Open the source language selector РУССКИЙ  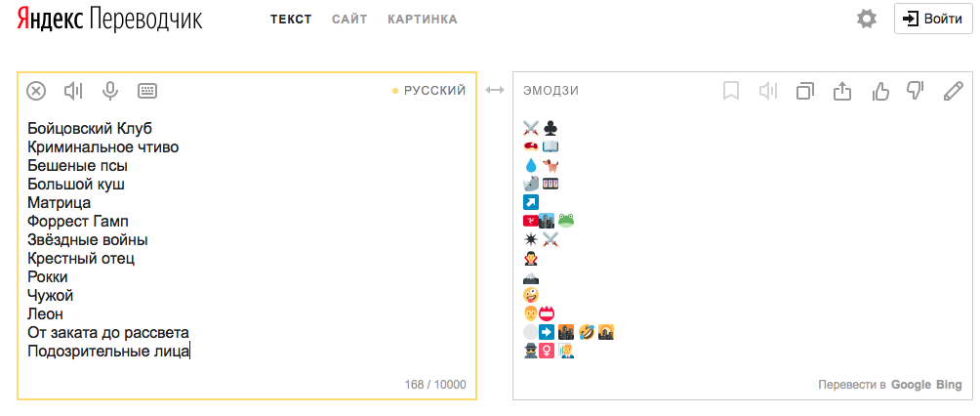434,91
